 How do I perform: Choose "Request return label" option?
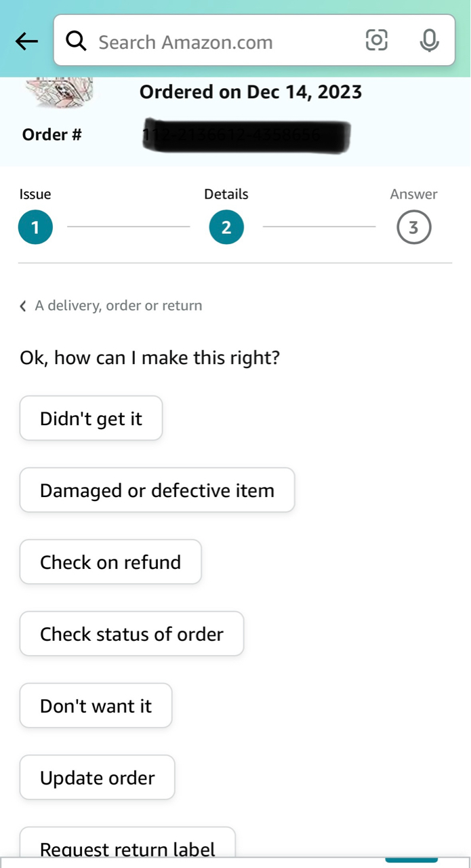click(x=127, y=843)
